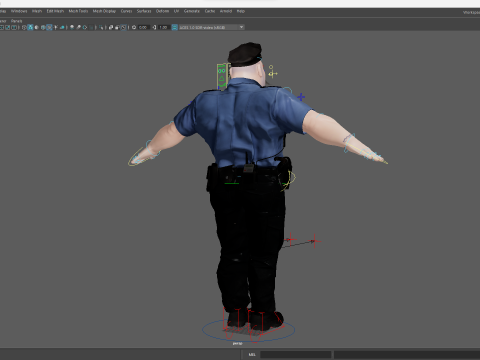Open the Mesh Display menu

[104, 11]
